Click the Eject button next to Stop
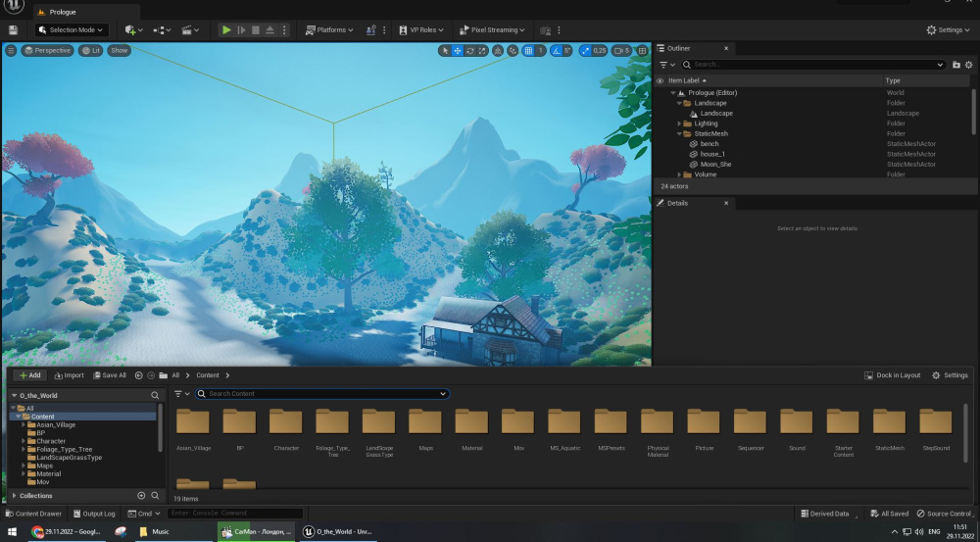Viewport: 980px width, 542px height. [270, 30]
